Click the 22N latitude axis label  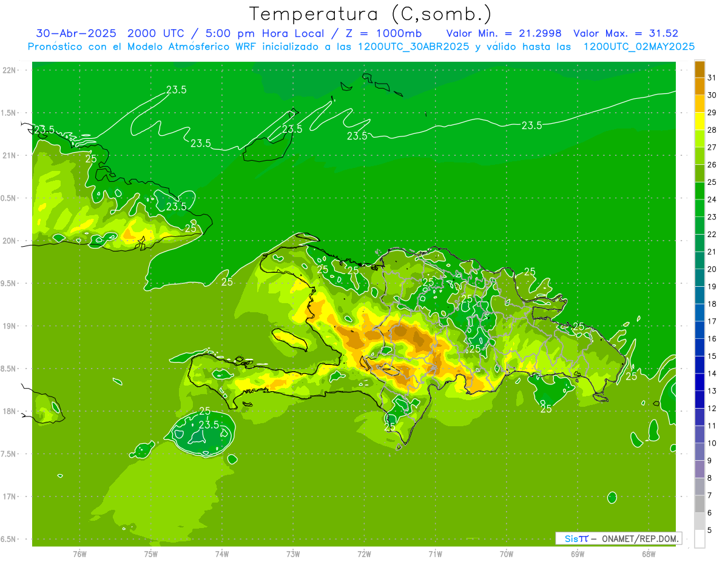tap(10, 70)
